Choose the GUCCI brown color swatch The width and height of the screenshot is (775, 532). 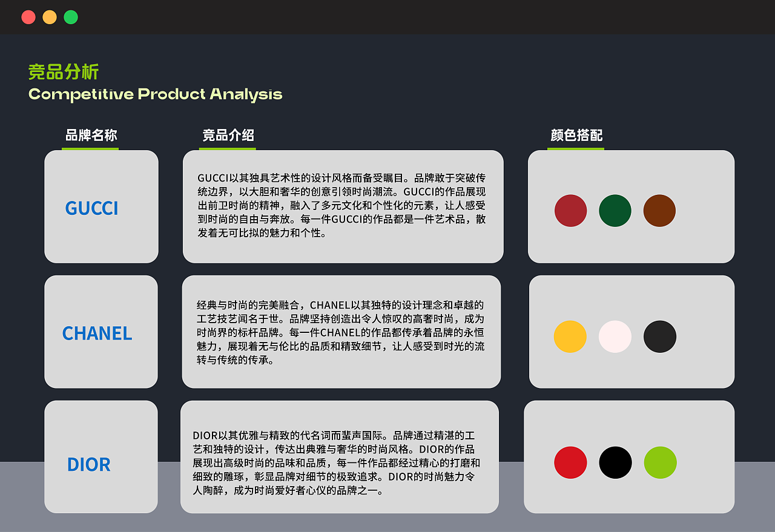[659, 211]
